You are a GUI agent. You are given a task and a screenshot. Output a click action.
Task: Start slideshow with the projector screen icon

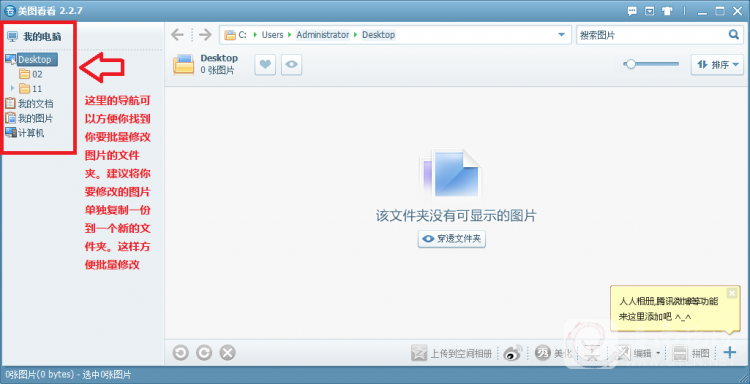(593, 354)
